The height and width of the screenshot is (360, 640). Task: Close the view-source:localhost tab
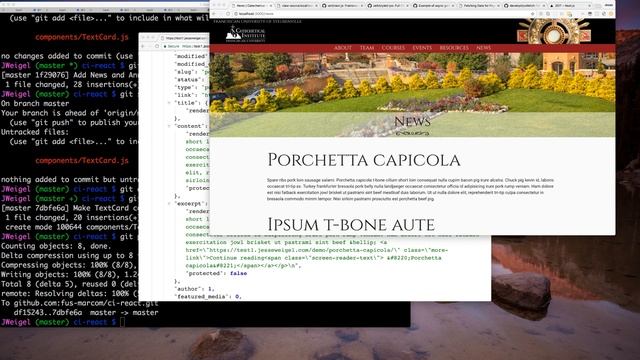tap(316, 6)
